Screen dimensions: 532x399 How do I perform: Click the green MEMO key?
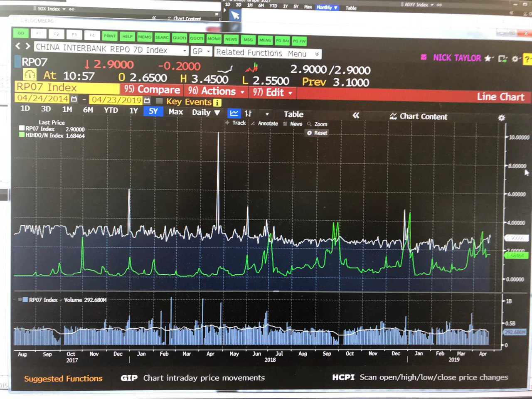[x=145, y=37]
